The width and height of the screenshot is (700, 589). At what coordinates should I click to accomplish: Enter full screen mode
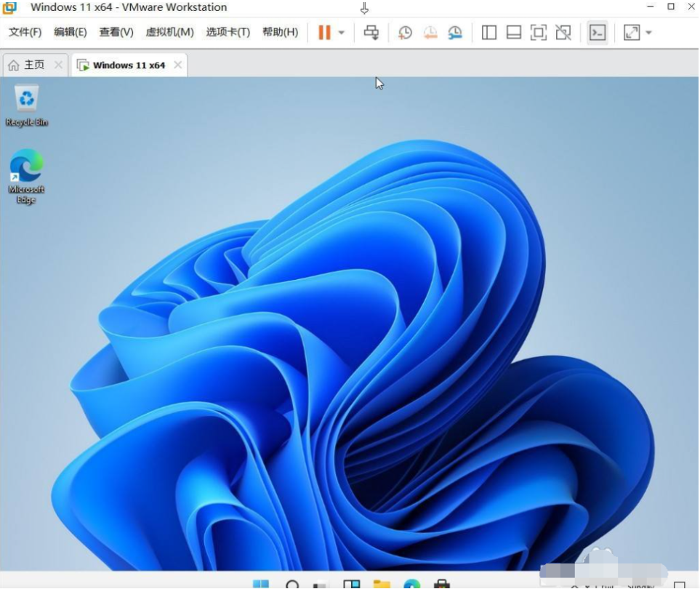tap(539, 32)
